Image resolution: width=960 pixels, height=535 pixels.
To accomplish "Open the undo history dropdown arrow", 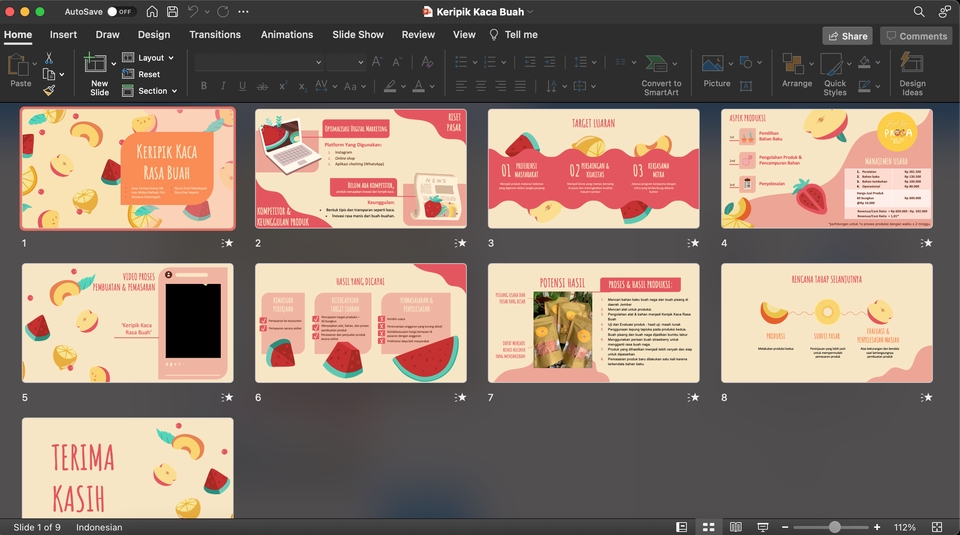I will point(207,12).
